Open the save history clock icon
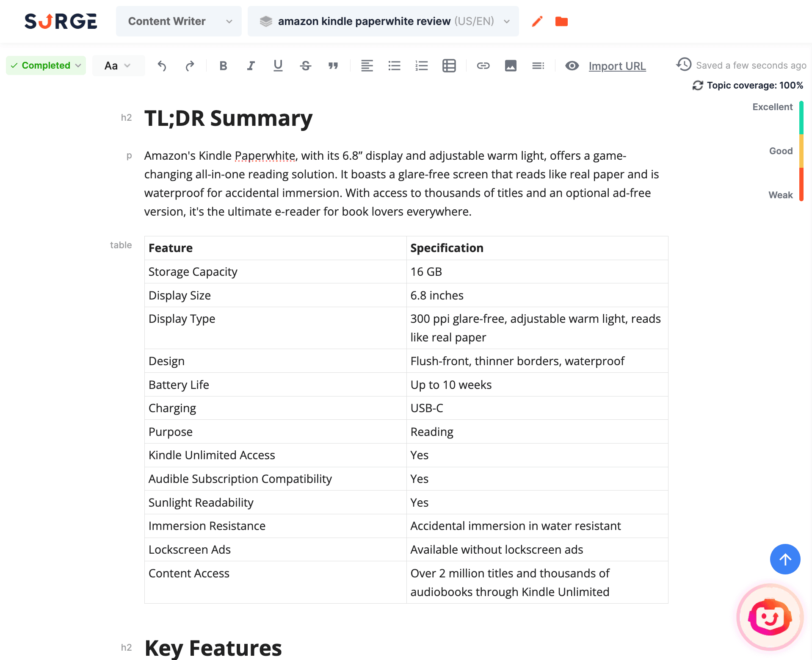Screen dimensions: 812x660 (684, 64)
